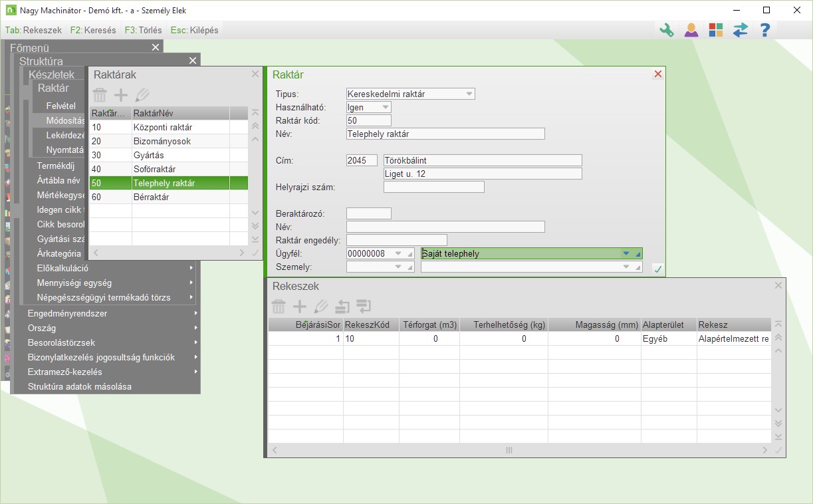Click the Alapértelmezett cell in Rekeszek grid
This screenshot has width=813, height=504.
coord(733,338)
